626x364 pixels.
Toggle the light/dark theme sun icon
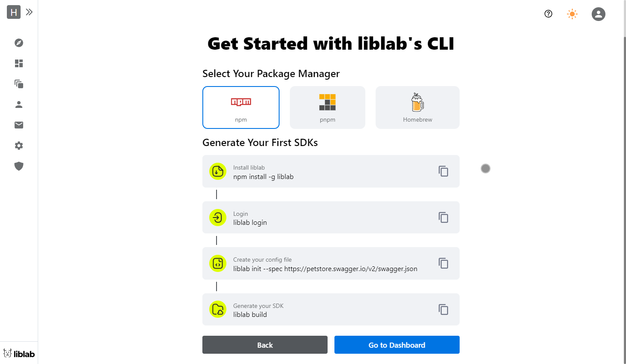572,14
